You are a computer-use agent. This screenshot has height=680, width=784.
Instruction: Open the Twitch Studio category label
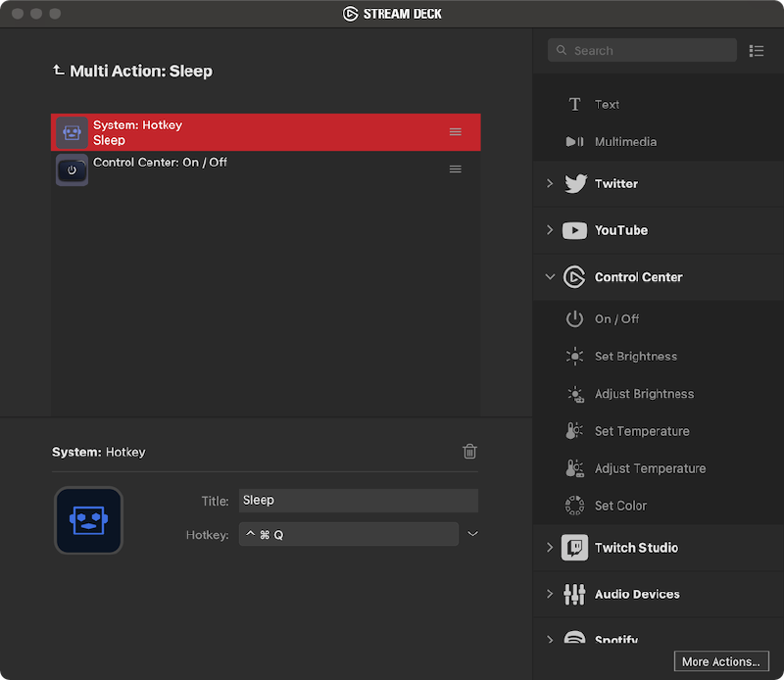click(x=636, y=548)
